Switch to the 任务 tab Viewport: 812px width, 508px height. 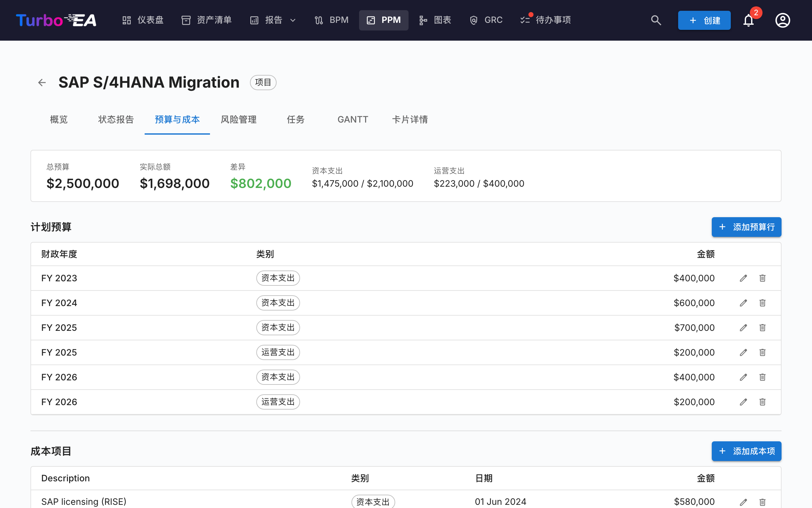296,120
